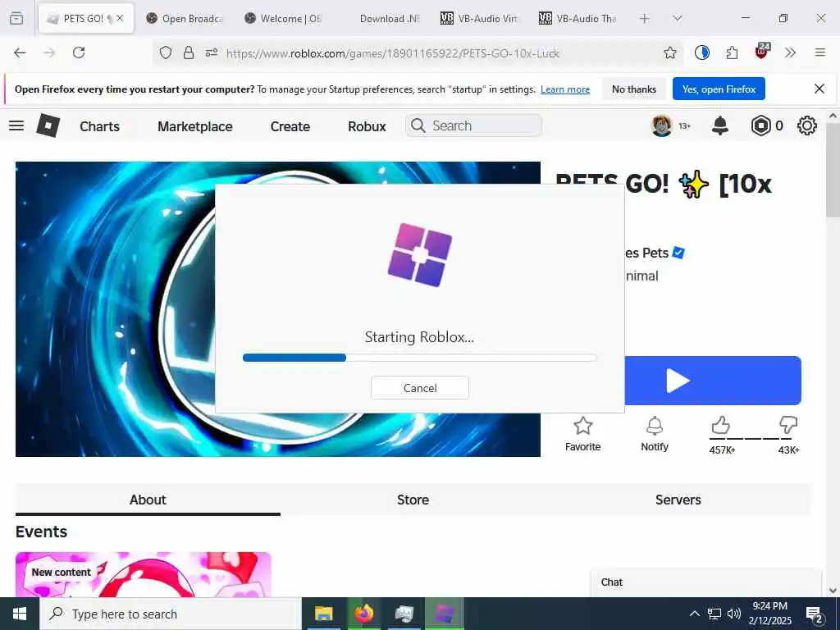
Task: Open the taskbar clock and date
Action: 769,614
